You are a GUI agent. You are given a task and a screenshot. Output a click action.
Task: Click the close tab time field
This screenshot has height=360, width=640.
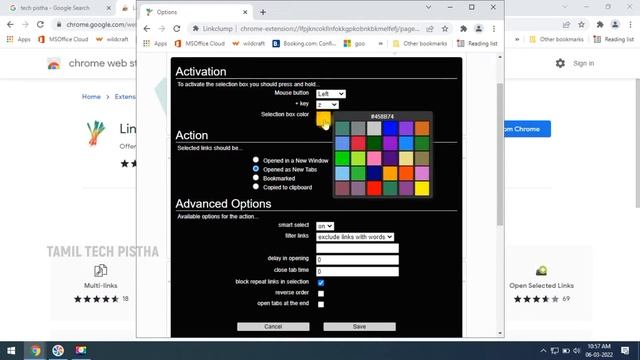click(357, 271)
